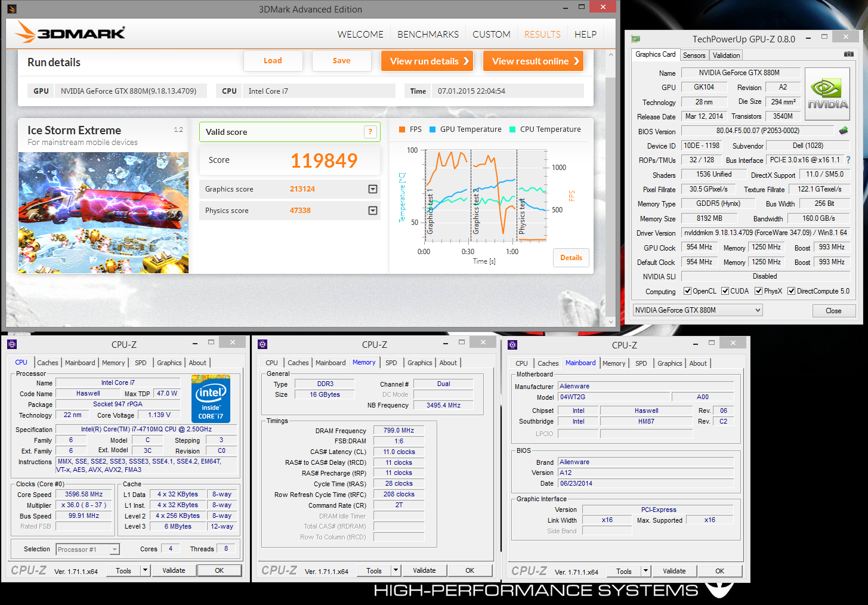Click the Ice Storm Extreme score 119849
This screenshot has width=868, height=605.
[x=324, y=160]
